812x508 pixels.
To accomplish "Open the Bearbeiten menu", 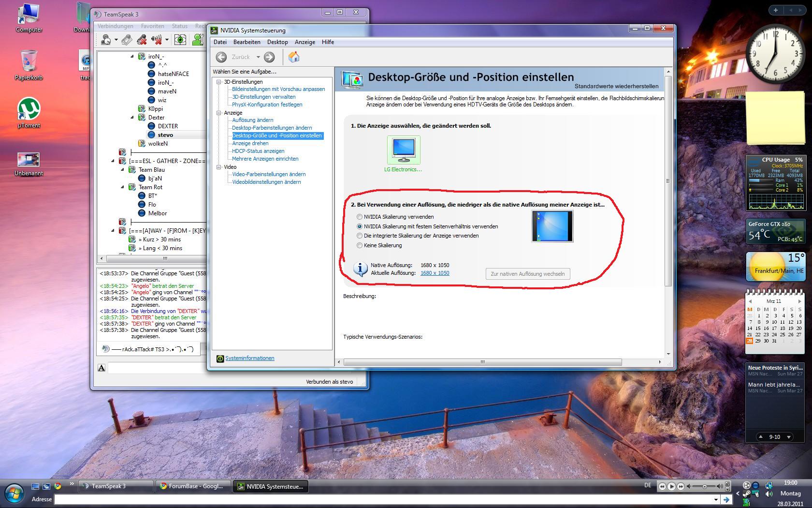I will [247, 42].
